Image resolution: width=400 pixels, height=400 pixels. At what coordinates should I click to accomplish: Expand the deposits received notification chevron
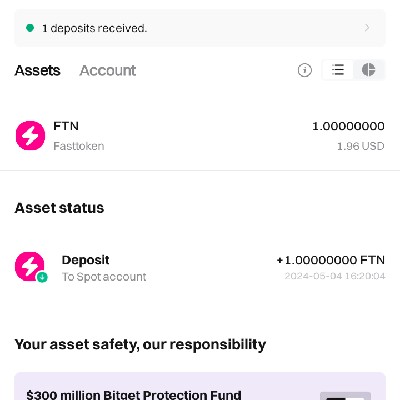coord(367,28)
